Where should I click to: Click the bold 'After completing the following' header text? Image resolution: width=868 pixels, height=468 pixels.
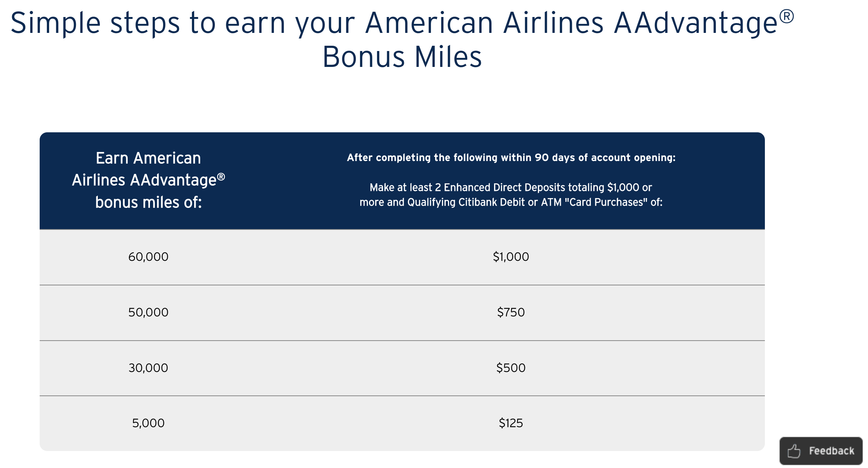coord(511,158)
